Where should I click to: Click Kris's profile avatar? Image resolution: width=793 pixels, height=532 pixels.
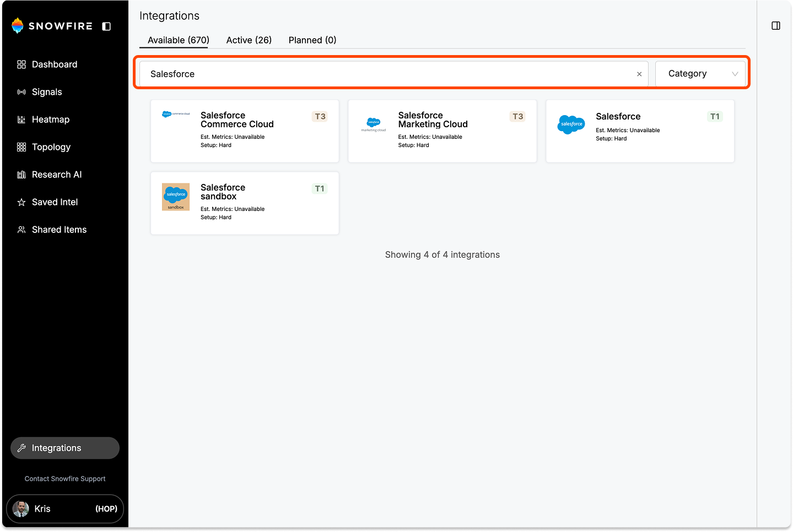point(21,509)
